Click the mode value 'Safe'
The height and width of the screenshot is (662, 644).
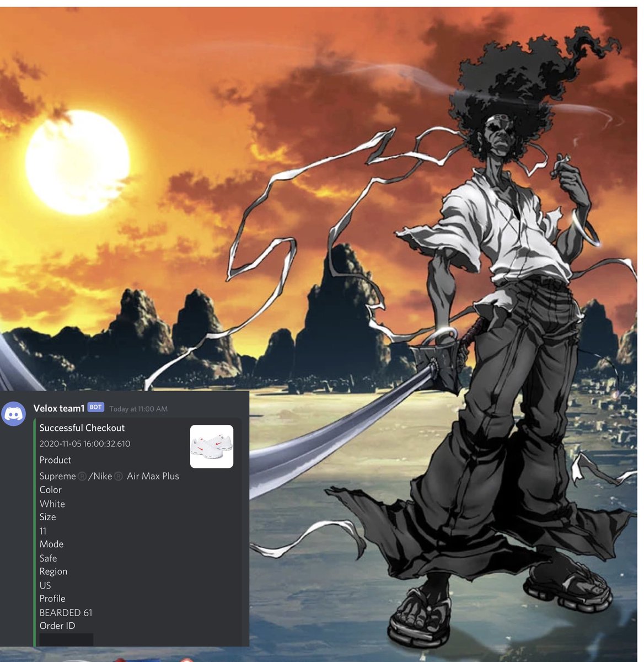pos(48,558)
